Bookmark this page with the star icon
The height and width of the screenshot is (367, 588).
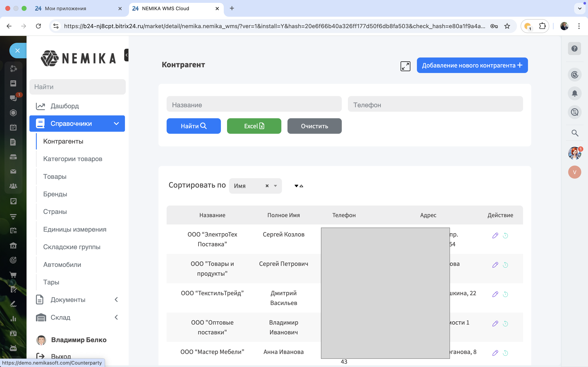point(507,26)
